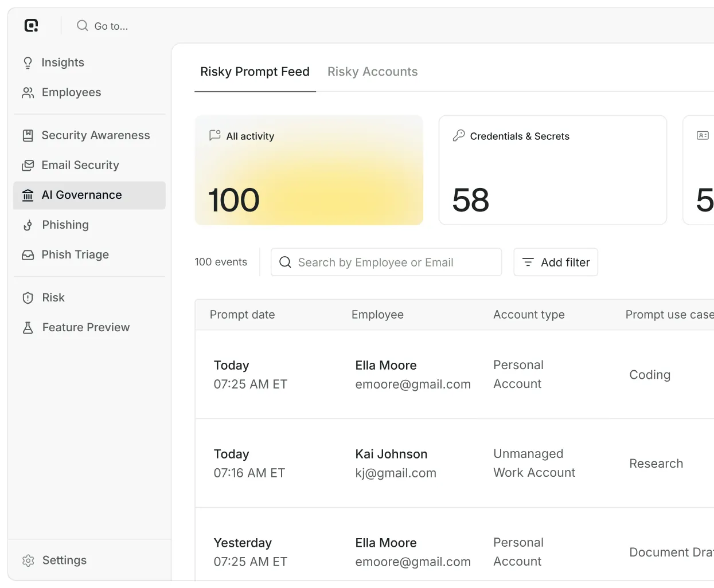Click Personal Account in the Today row
The width and height of the screenshot is (714, 588).
pos(518,374)
